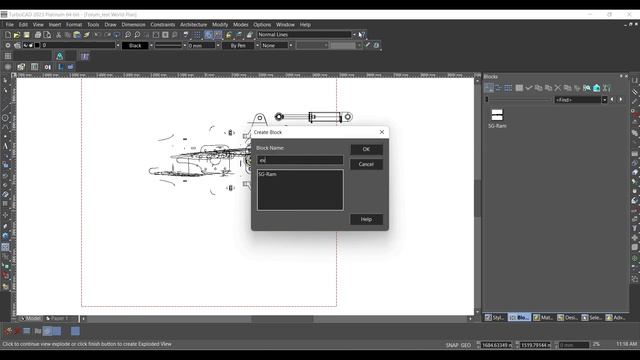640x360 pixels.
Task: Click the find-block magnifier icon in Blocks
Action: 587,88
